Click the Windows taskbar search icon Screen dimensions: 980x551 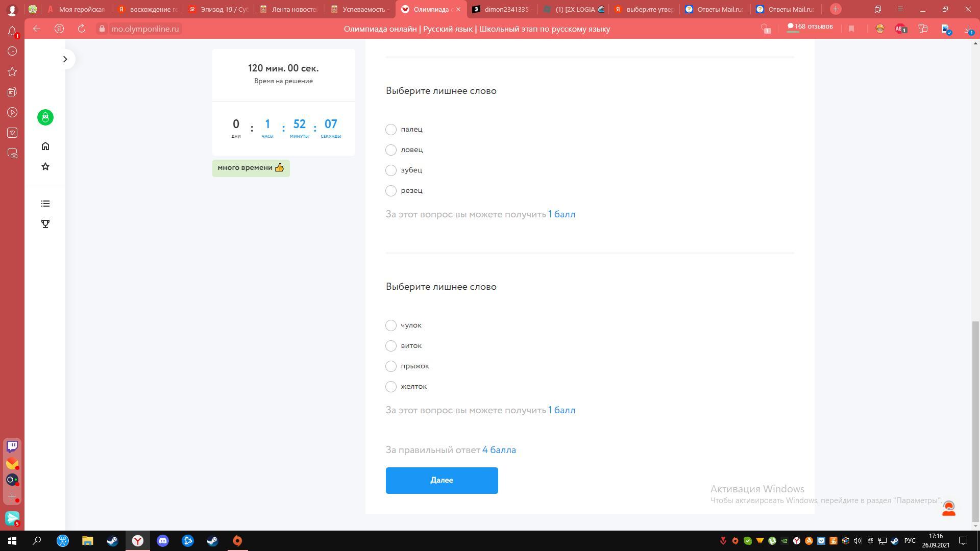pos(37,540)
